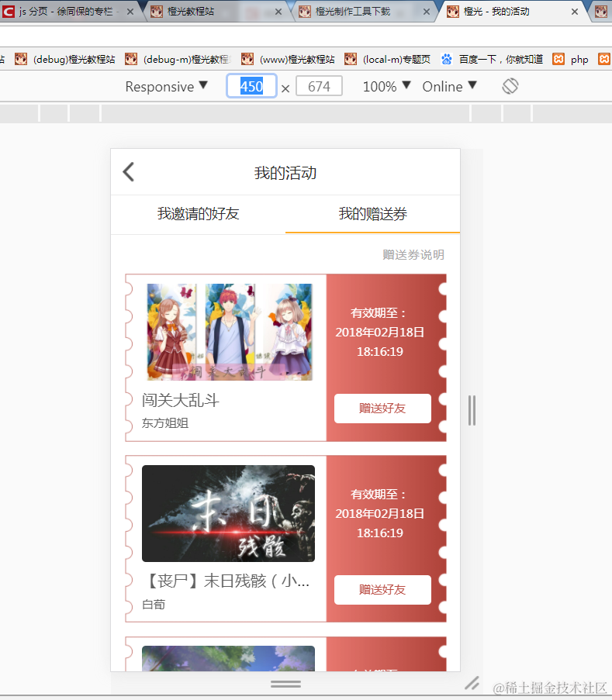
Task: Close the js 分页 browser tab
Action: coord(130,12)
